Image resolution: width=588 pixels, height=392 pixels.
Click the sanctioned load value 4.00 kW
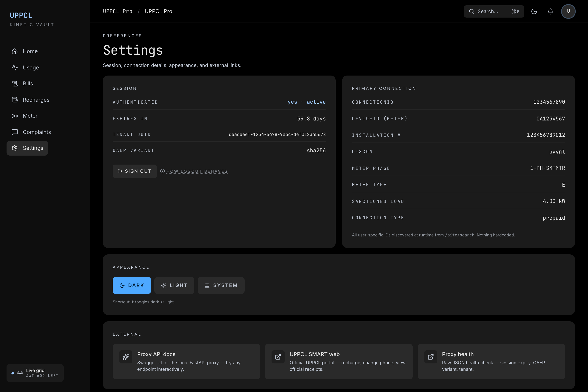(x=554, y=201)
